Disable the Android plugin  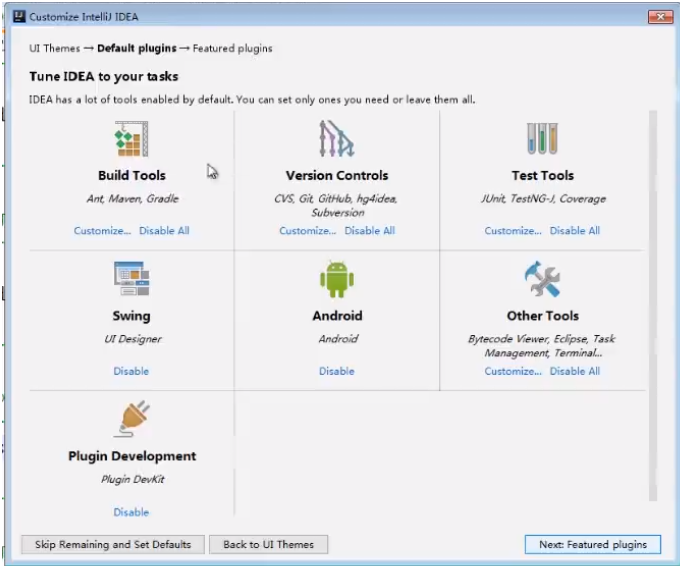pos(337,371)
